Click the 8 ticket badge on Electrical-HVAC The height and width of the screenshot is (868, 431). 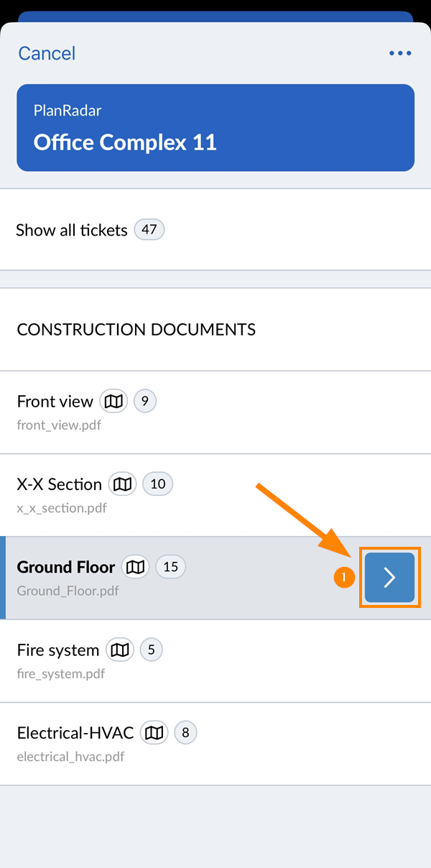[x=185, y=733]
